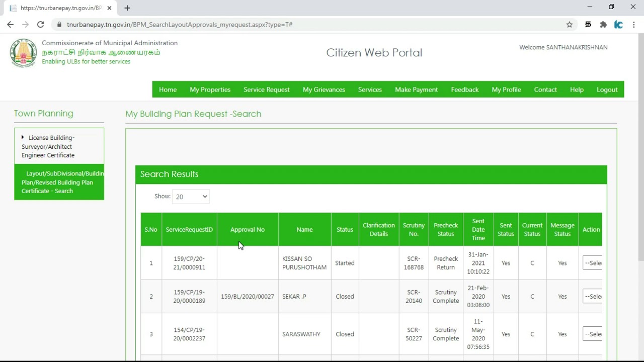Select Layout/SubDivisional/Building Plan Certificate - Search
644x362 pixels.
click(x=59, y=182)
